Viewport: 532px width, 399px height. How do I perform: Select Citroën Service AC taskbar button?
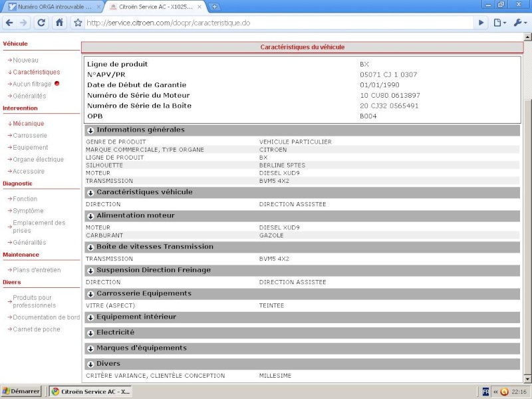(x=91, y=391)
